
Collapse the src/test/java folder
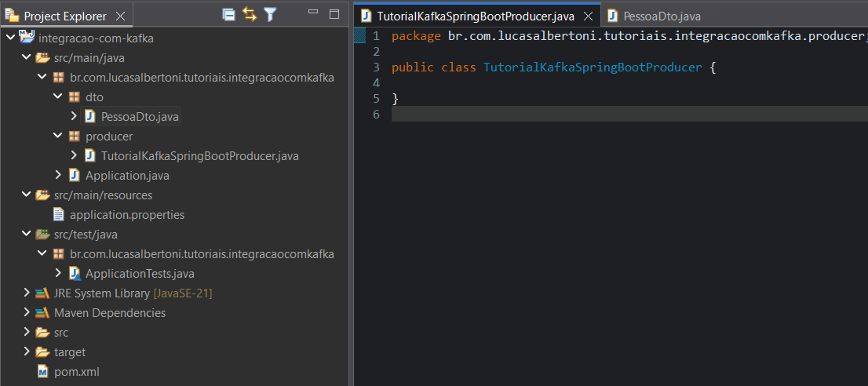click(x=26, y=235)
